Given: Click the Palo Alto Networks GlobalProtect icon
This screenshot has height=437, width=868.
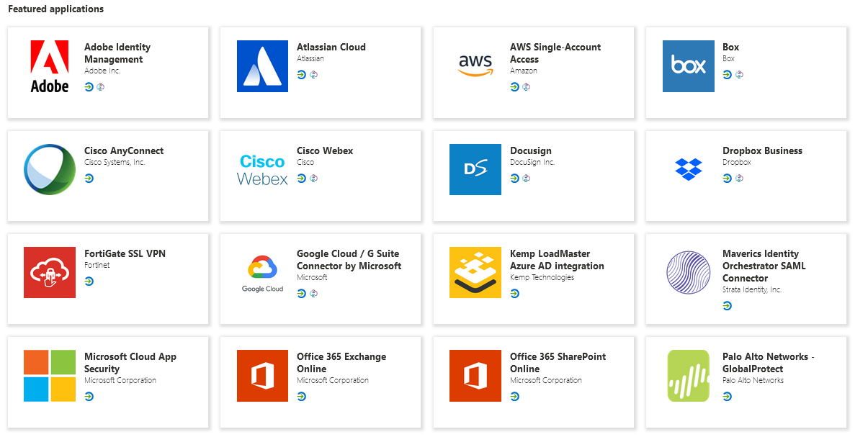Looking at the screenshot, I should pos(688,375).
